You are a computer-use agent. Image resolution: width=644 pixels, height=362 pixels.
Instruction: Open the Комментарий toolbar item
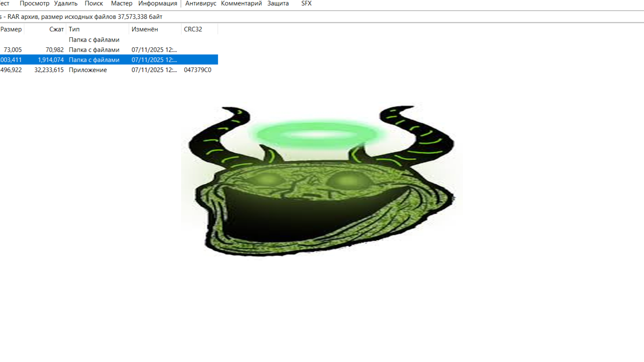click(241, 4)
